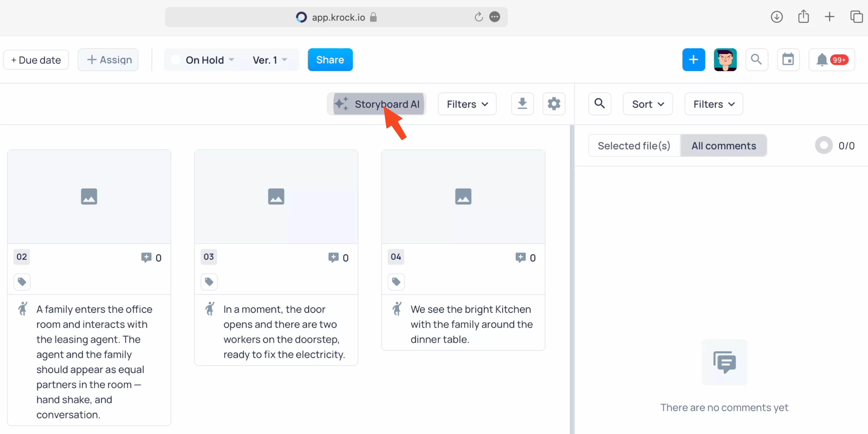The width and height of the screenshot is (868, 434).
Task: Switch to the All comments tab
Action: pyautogui.click(x=724, y=145)
